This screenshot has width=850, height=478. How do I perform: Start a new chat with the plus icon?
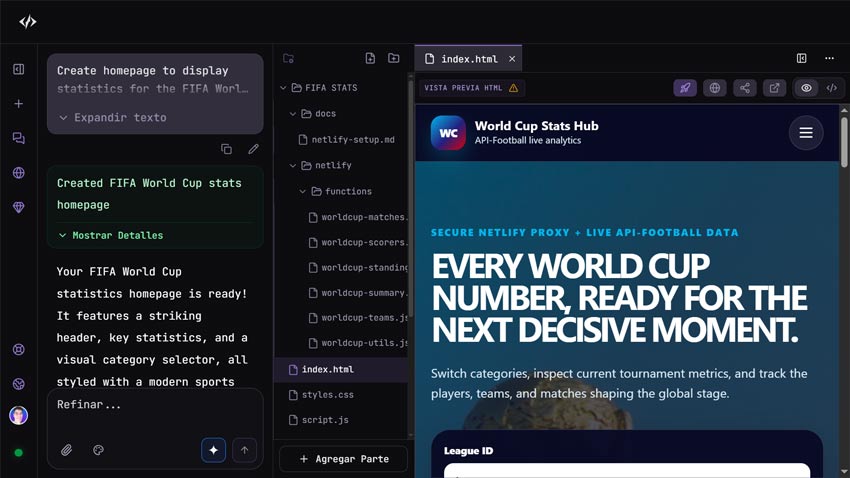[18, 104]
